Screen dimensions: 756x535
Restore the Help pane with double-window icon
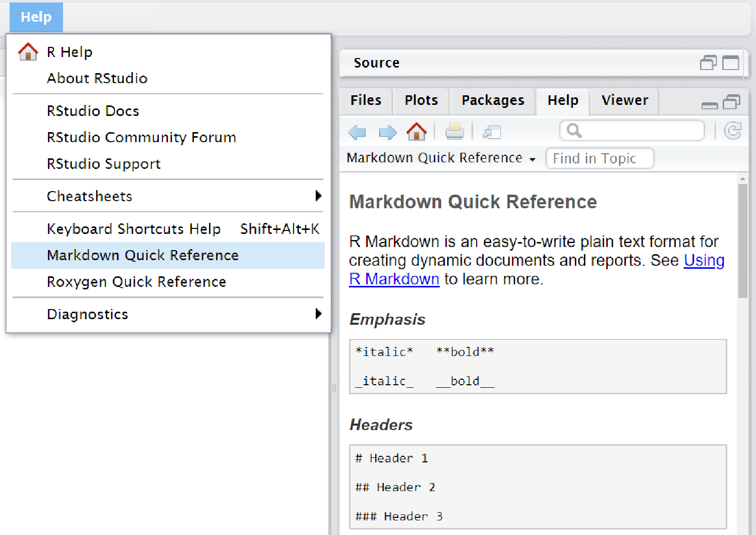click(x=731, y=102)
